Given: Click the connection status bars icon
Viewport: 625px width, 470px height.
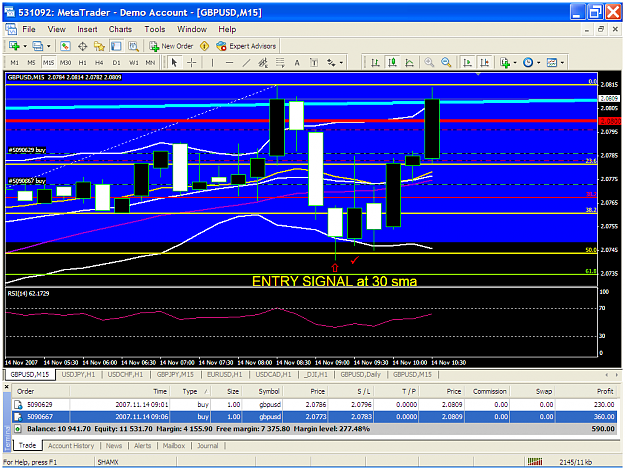Looking at the screenshot, I should point(535,462).
